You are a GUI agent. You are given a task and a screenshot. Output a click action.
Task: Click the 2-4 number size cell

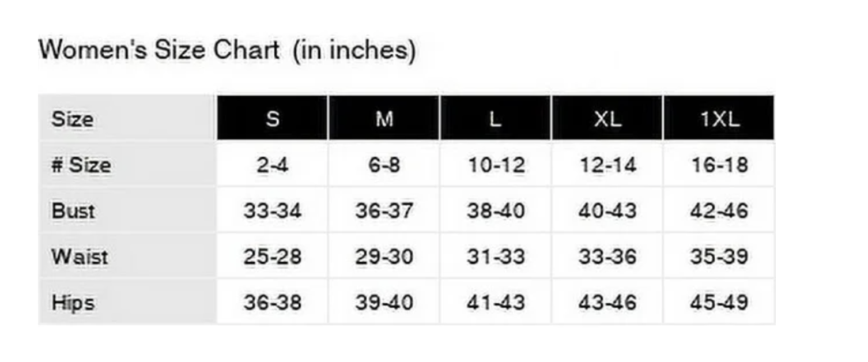click(x=273, y=165)
